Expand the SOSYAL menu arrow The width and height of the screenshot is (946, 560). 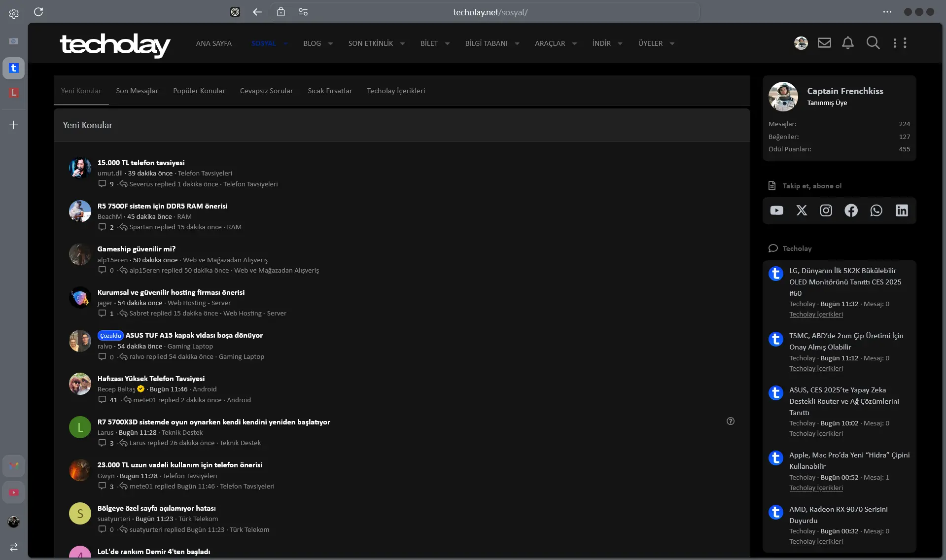pyautogui.click(x=285, y=43)
